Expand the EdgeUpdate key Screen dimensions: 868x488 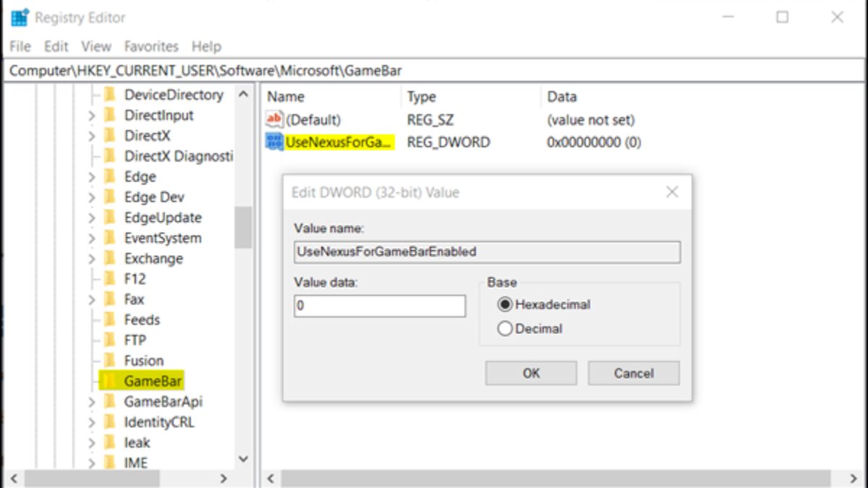[92, 218]
